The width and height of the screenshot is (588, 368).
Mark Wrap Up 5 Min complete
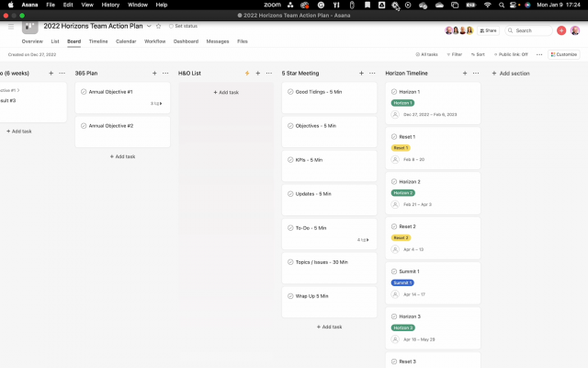click(x=290, y=296)
